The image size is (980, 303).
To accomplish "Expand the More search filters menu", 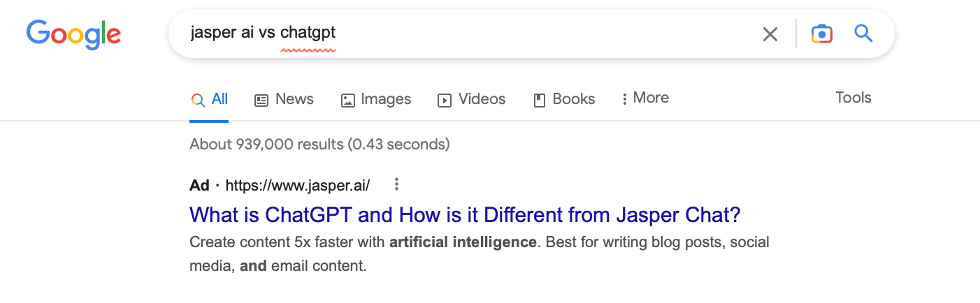I will coord(644,98).
